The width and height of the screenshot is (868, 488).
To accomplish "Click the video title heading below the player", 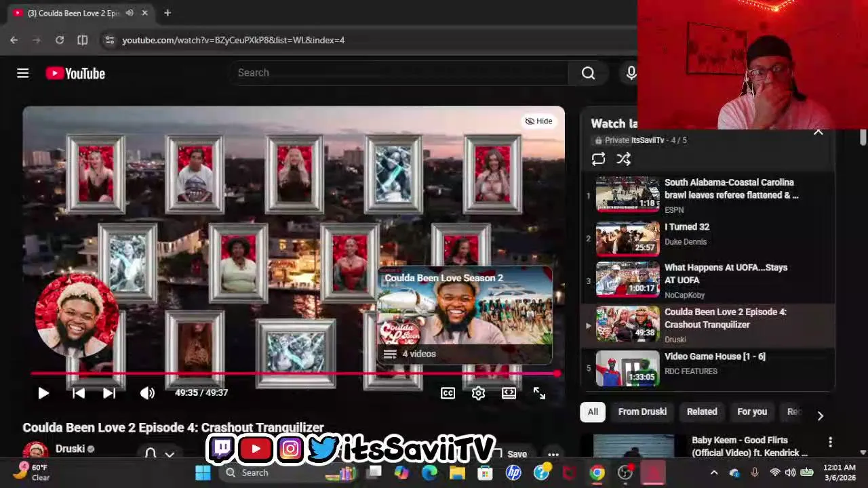I will [x=173, y=428].
